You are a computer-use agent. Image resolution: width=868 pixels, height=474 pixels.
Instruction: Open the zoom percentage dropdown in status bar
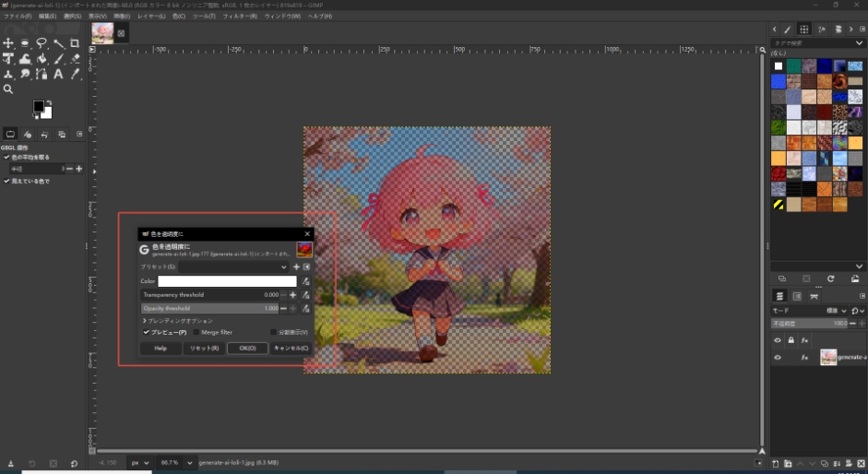[190, 462]
